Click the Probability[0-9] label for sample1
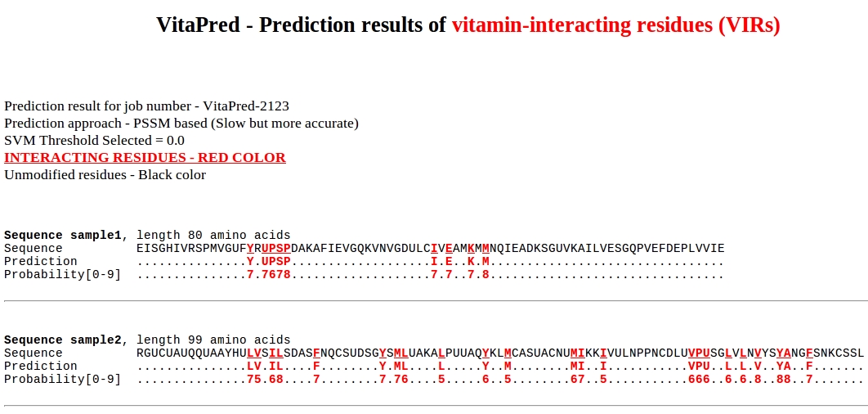Viewport: 868px width, 414px height. [x=62, y=274]
